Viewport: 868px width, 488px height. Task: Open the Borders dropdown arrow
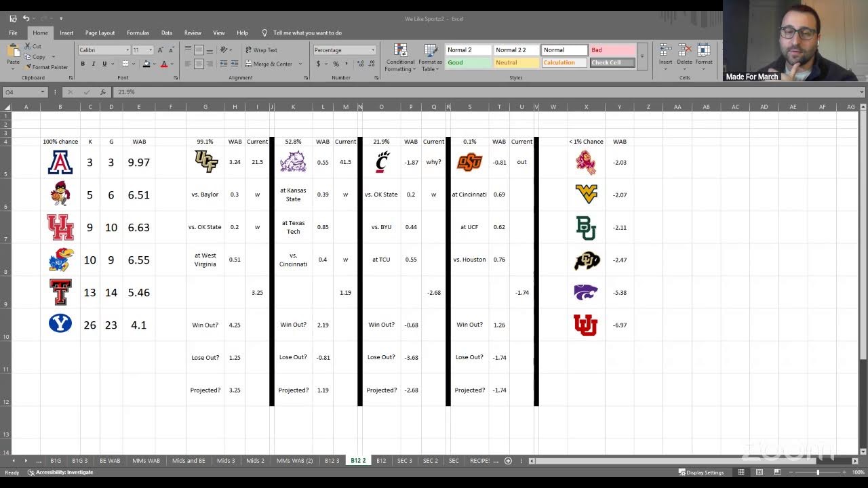tap(135, 64)
